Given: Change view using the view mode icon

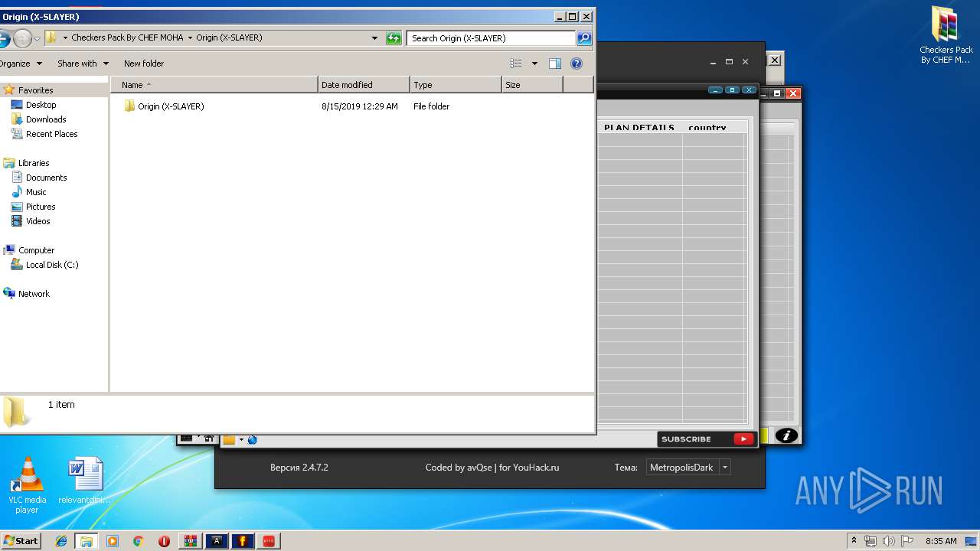Looking at the screenshot, I should (516, 64).
